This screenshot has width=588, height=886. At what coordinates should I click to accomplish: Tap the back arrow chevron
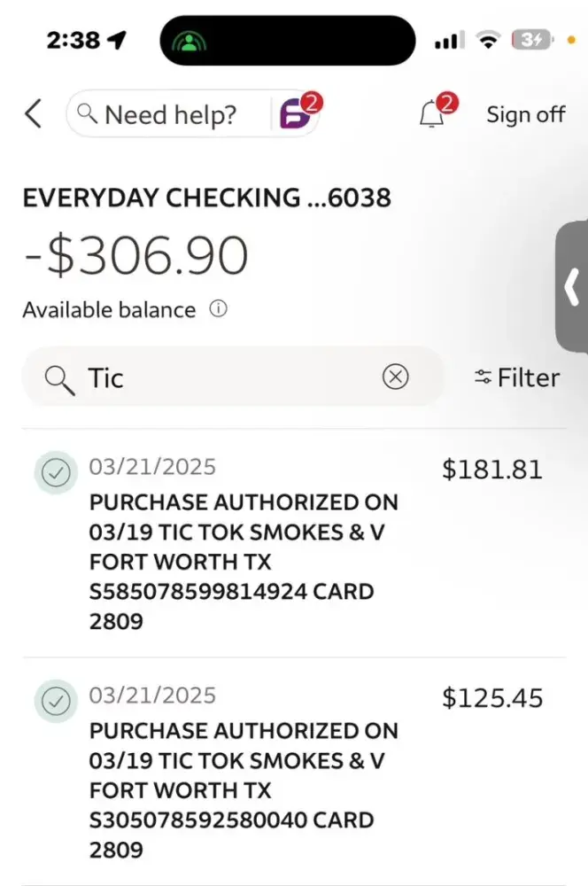point(34,114)
